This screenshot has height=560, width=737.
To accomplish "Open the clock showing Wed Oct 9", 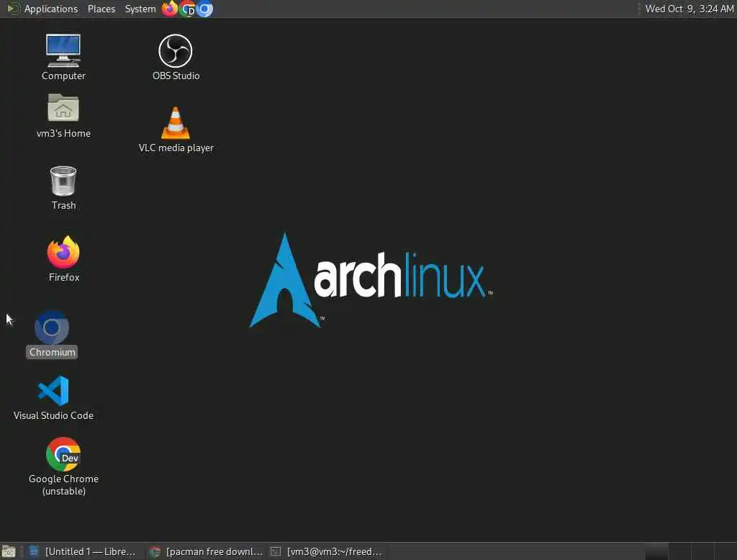I will (689, 9).
